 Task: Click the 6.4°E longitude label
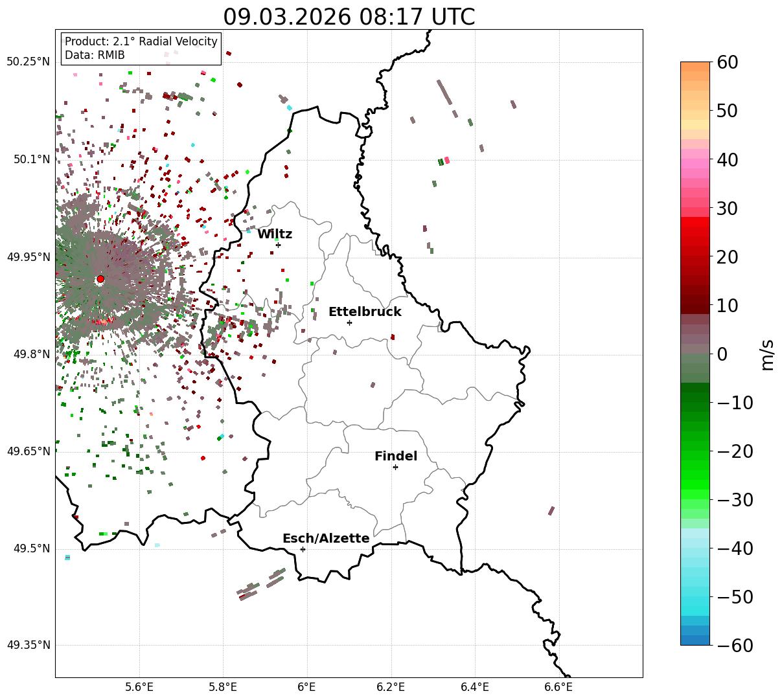click(x=475, y=687)
